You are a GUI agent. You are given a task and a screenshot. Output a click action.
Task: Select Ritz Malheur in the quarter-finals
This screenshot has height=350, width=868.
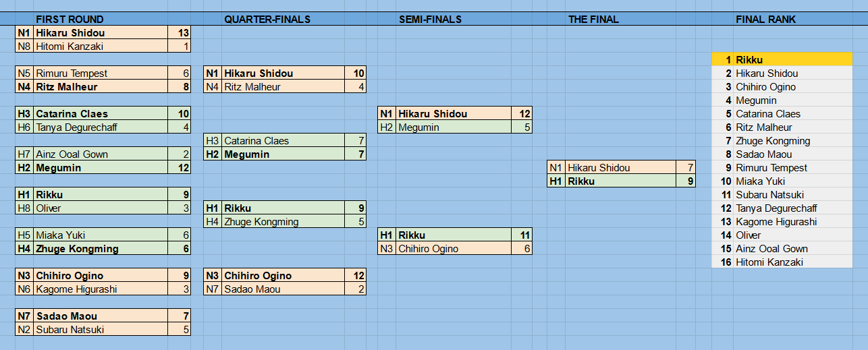283,86
